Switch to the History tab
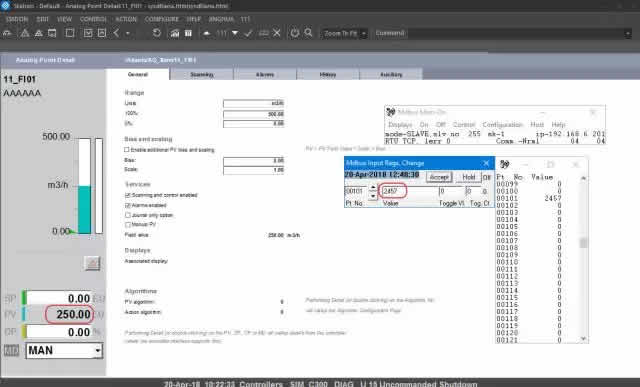The height and width of the screenshot is (387, 640). coord(328,75)
